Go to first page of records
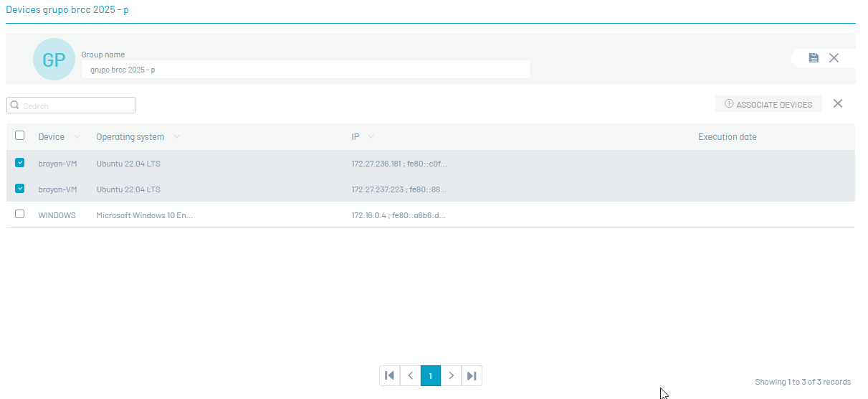 tap(389, 375)
